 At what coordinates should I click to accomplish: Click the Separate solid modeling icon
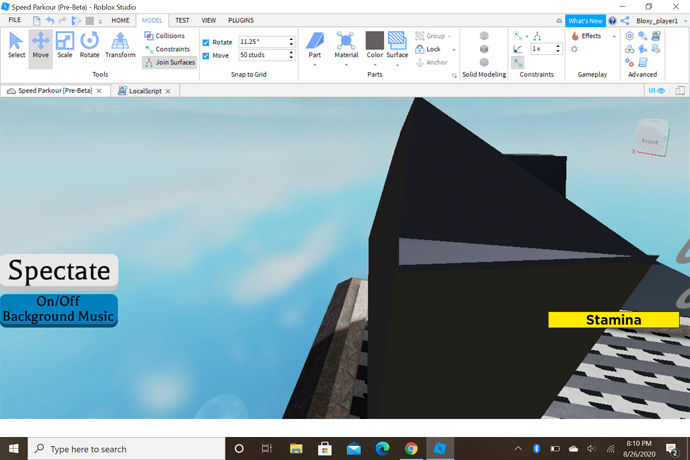484,62
